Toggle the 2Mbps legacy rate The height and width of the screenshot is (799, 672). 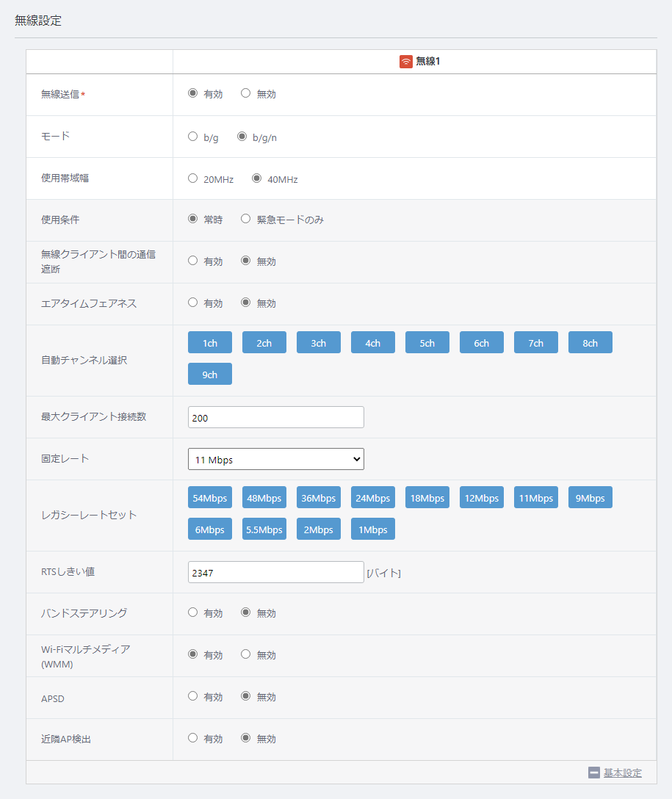tap(319, 529)
